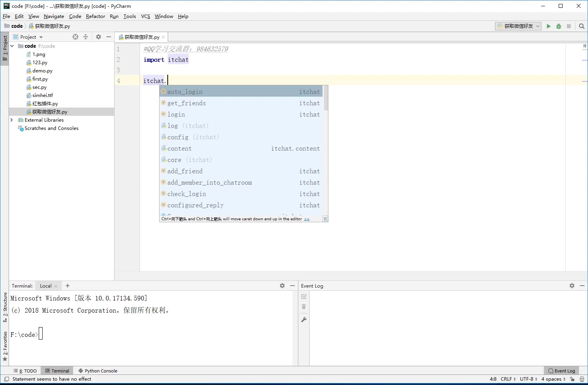
Task: Open the Tools menu
Action: point(129,16)
